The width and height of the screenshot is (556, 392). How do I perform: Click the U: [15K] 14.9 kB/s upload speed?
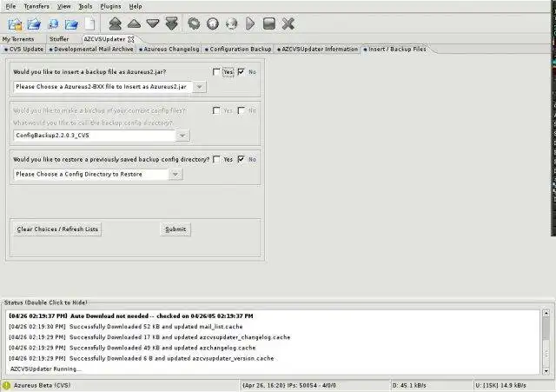500,385
